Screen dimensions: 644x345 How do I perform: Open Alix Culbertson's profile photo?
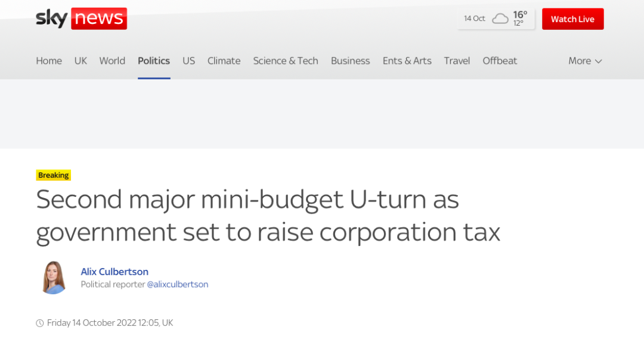(54, 278)
